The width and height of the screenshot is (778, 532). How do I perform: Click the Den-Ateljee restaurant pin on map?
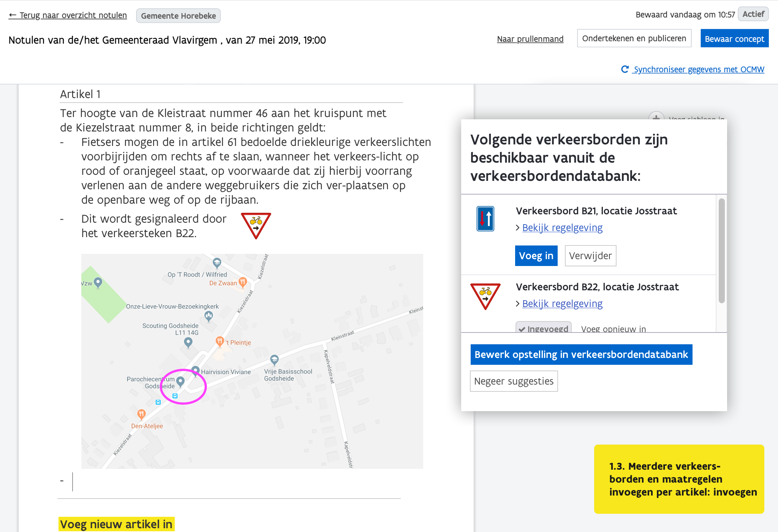(141, 413)
